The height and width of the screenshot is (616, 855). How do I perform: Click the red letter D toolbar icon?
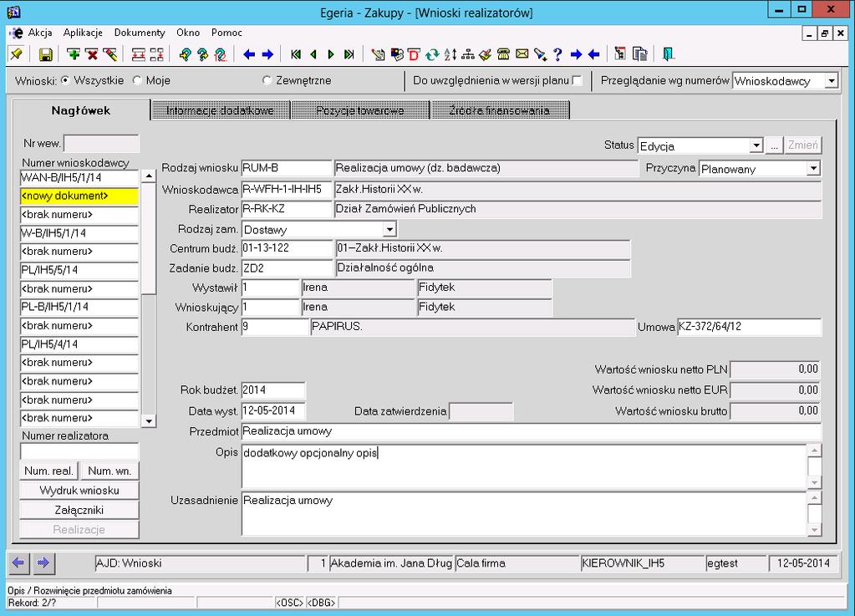415,54
